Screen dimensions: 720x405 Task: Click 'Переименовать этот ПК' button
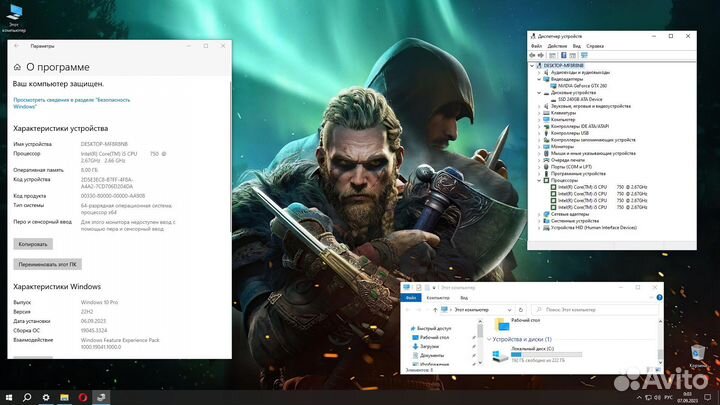point(48,264)
